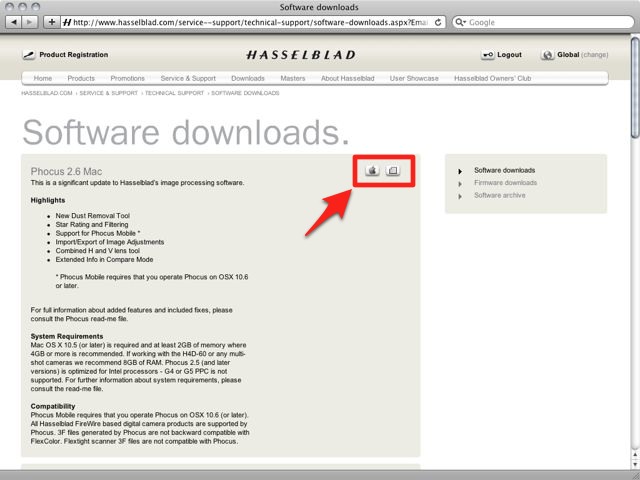Select Software downloads in sidebar
The width and height of the screenshot is (640, 480).
[x=504, y=170]
